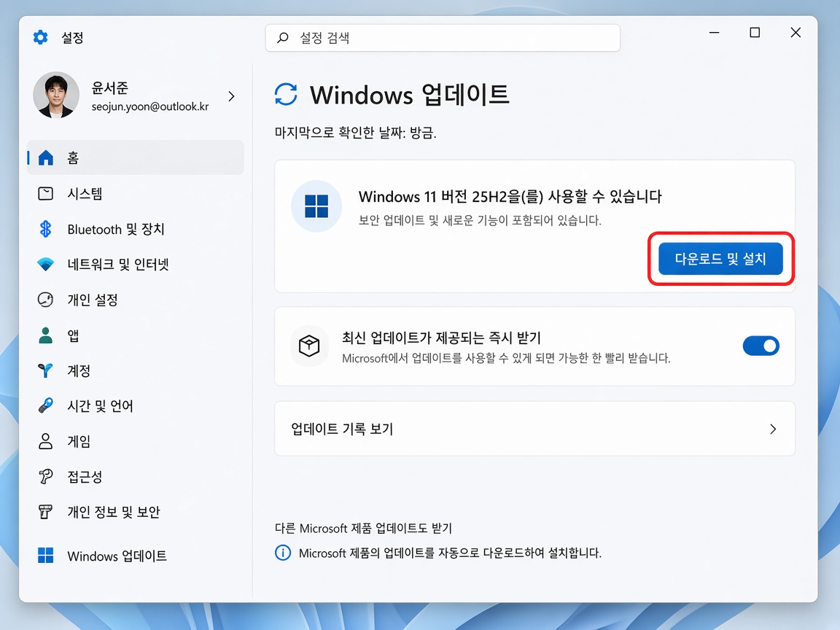Click the user profile photo of 윤서준

coord(56,96)
